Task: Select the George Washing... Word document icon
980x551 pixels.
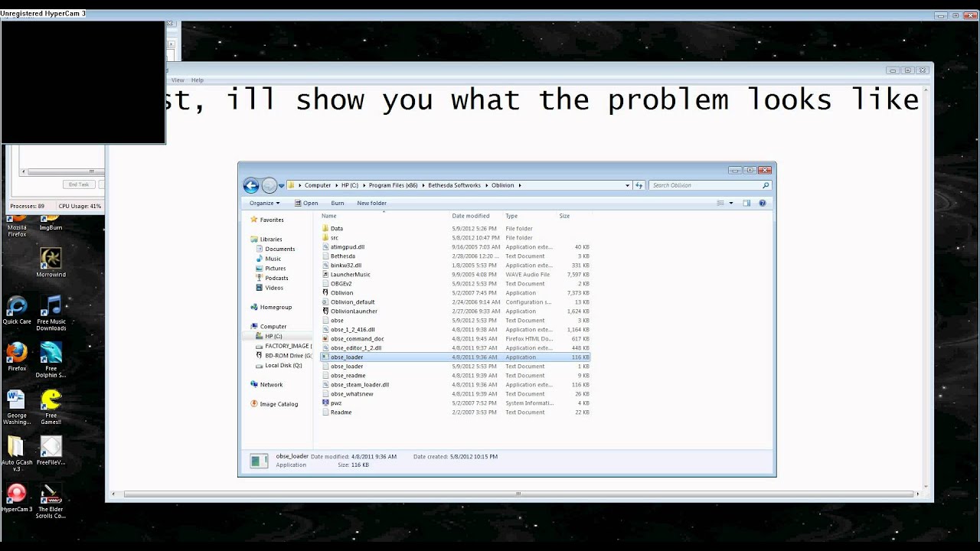Action: point(16,406)
